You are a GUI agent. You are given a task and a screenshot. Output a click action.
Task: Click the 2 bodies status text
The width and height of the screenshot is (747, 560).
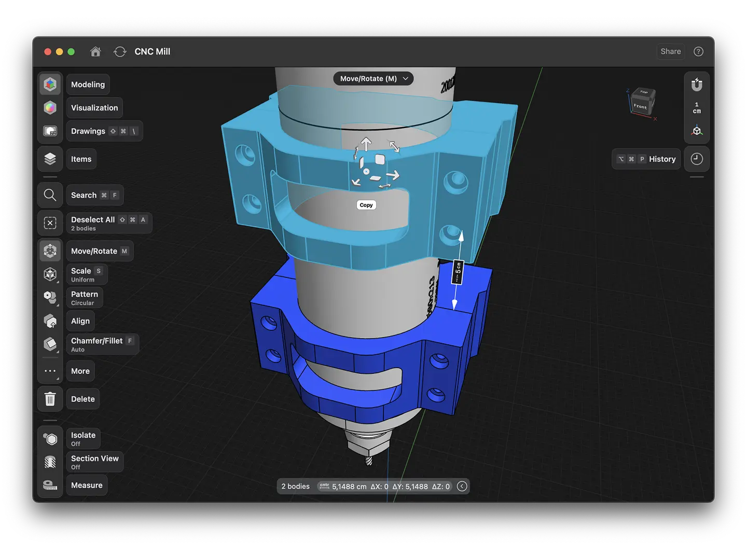(295, 486)
